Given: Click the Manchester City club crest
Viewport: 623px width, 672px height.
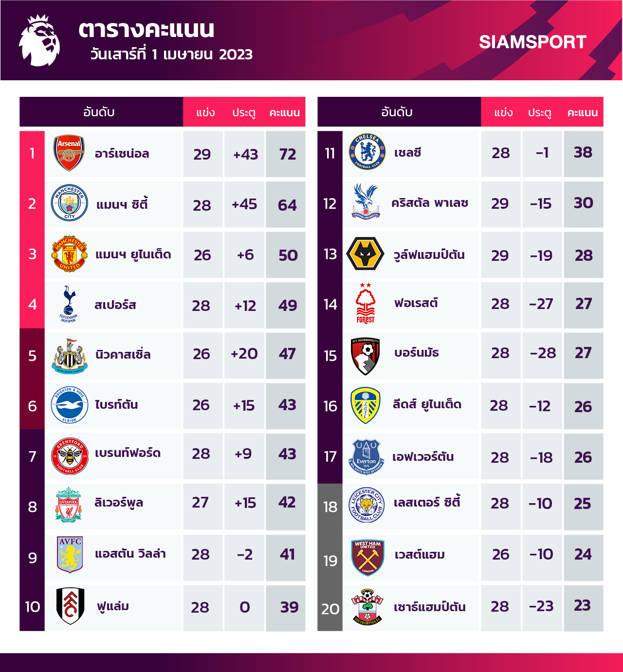Looking at the screenshot, I should pyautogui.click(x=70, y=203).
